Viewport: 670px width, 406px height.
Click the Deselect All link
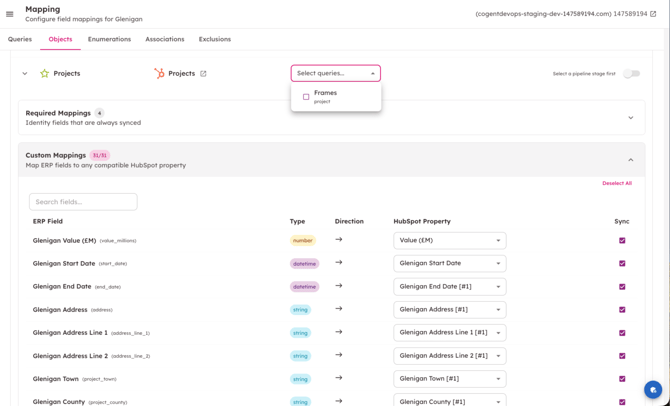[616, 183]
